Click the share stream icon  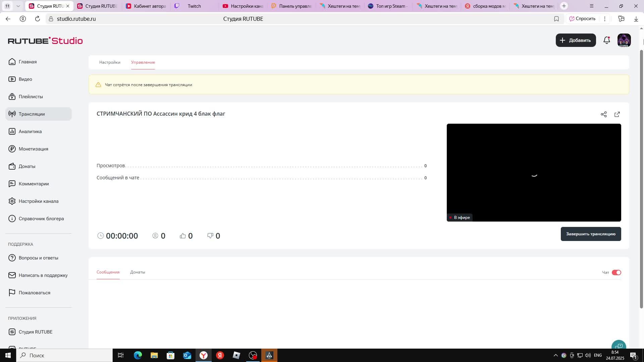click(603, 114)
